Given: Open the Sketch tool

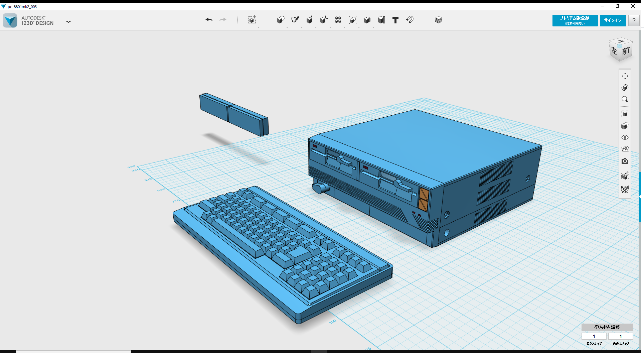Looking at the screenshot, I should 295,20.
